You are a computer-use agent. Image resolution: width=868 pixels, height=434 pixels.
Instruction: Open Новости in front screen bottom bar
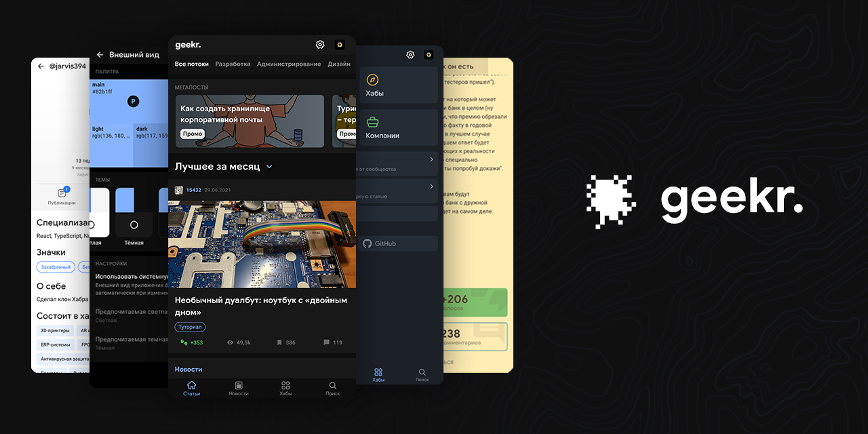tap(239, 389)
